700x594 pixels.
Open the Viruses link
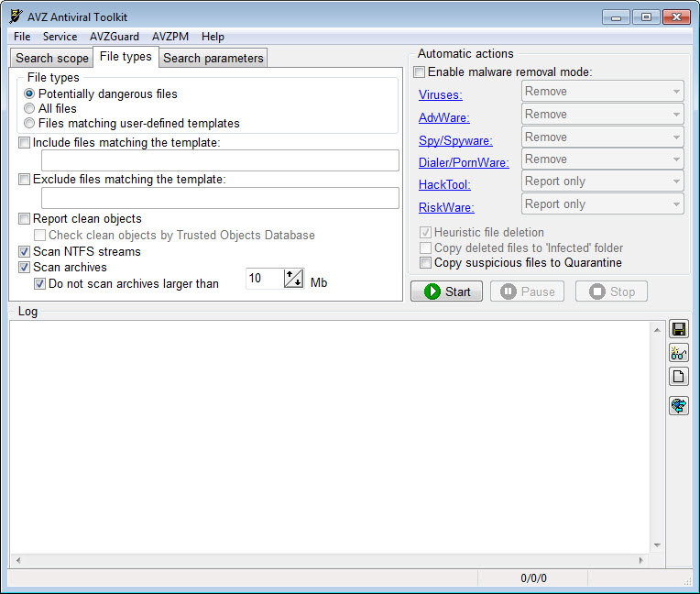pyautogui.click(x=440, y=94)
